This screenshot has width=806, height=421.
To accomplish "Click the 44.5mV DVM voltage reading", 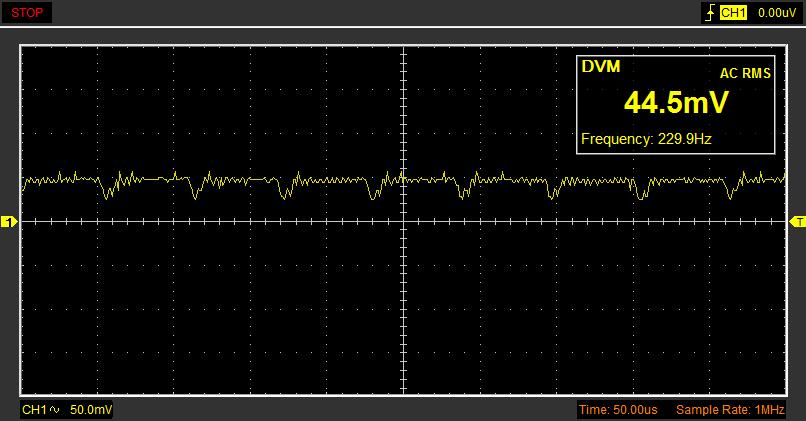I will point(676,102).
